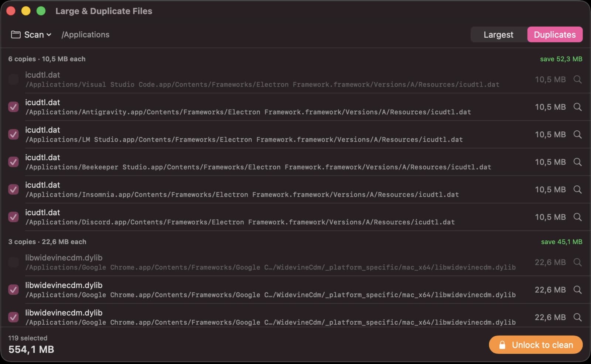The height and width of the screenshot is (364, 591).
Task: Select the LM Studio.app file path text
Action: click(x=244, y=140)
